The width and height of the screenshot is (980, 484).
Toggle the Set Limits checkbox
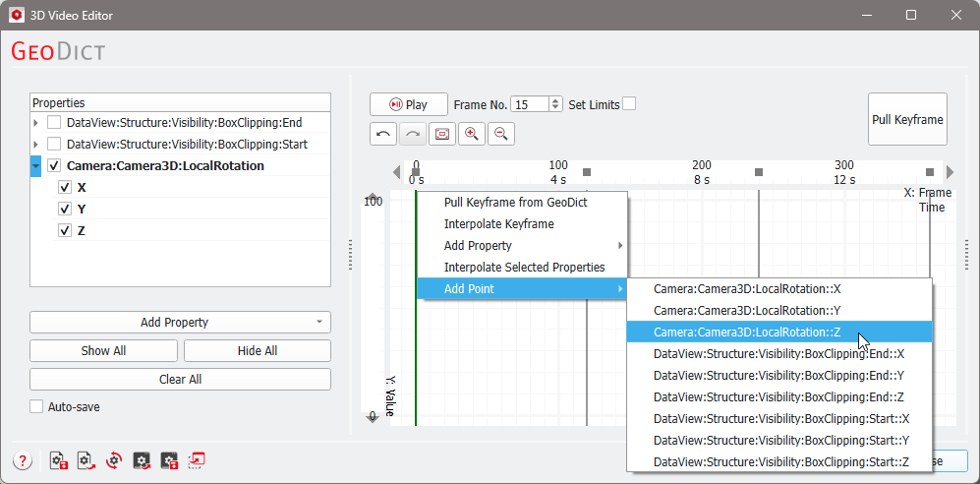pos(629,104)
